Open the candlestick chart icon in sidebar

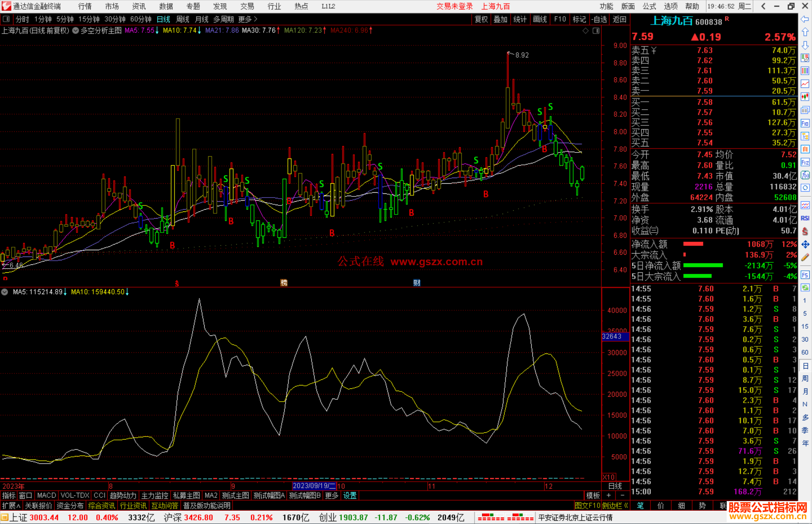pos(805,97)
